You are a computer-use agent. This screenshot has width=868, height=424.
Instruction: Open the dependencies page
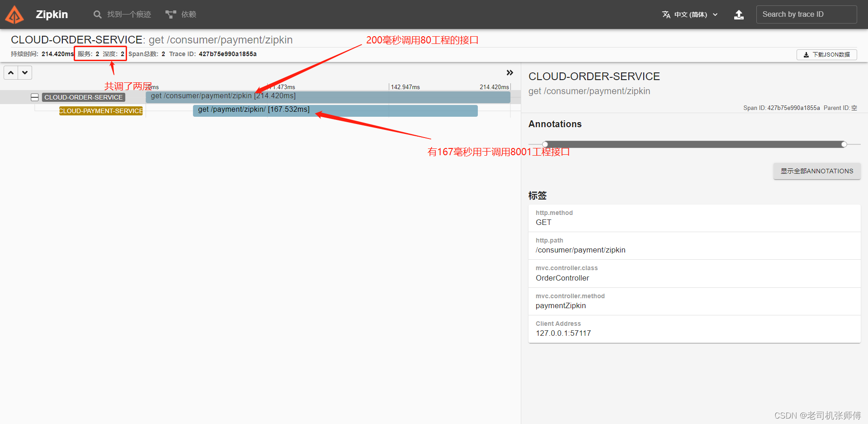pyautogui.click(x=181, y=14)
